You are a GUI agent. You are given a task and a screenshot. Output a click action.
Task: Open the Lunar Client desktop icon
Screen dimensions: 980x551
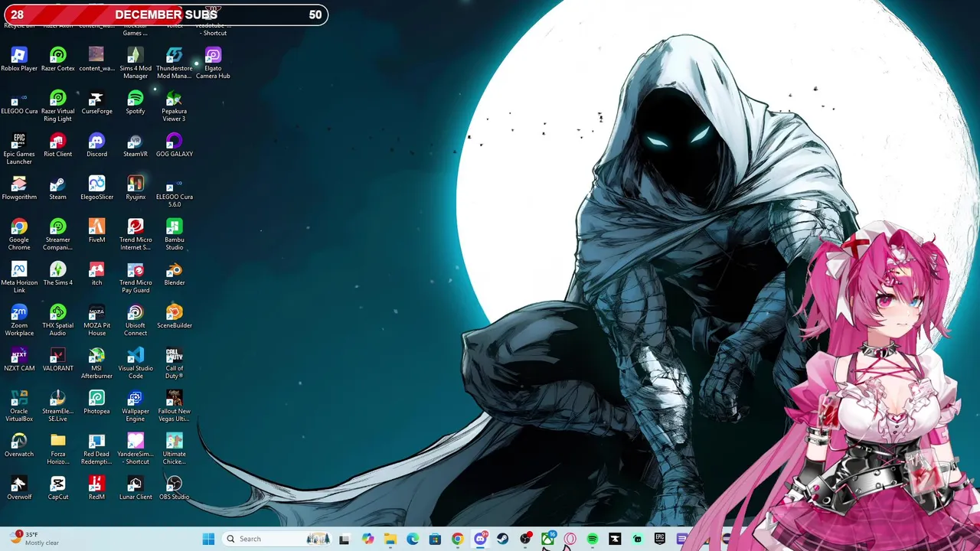tap(136, 488)
